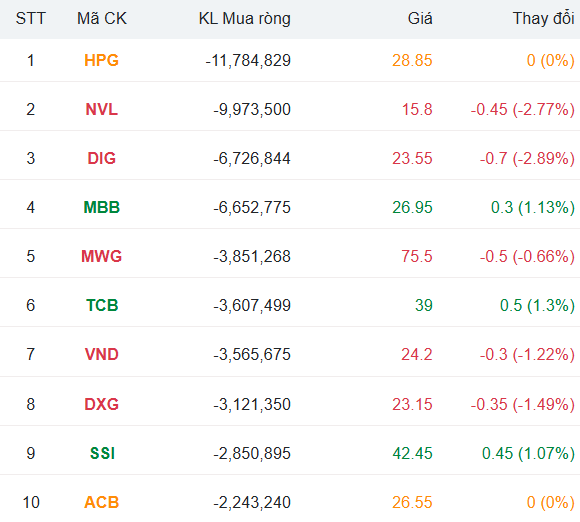
Task: Click HPG change 0 (0%)
Action: (551, 61)
